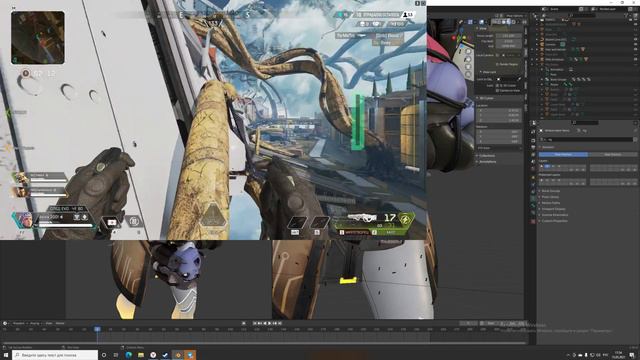Click the Play reverse button in timeline

264,323
